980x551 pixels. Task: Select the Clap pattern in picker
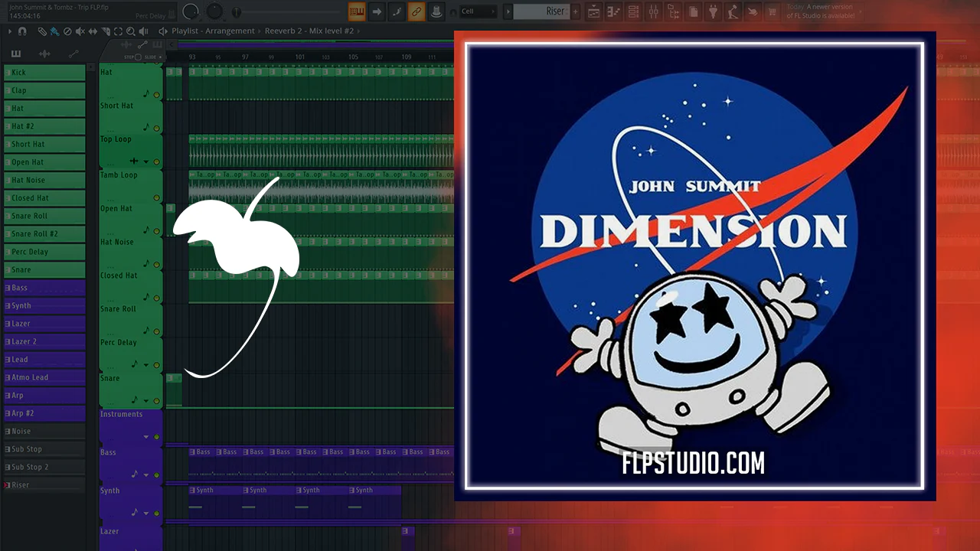[x=44, y=90]
